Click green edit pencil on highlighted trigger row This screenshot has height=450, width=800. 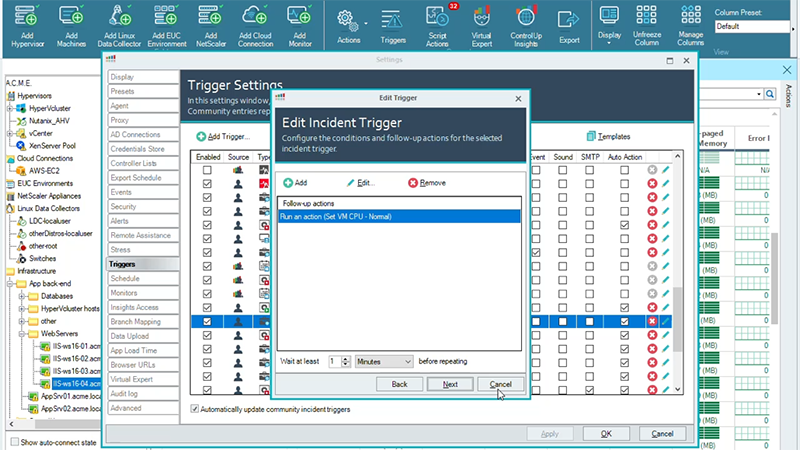[665, 321]
